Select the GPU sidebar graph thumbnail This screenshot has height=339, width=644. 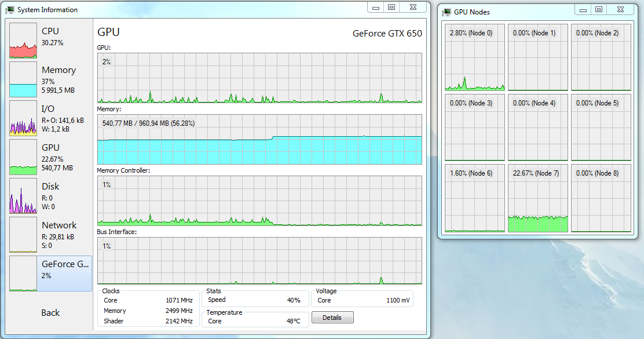point(23,157)
